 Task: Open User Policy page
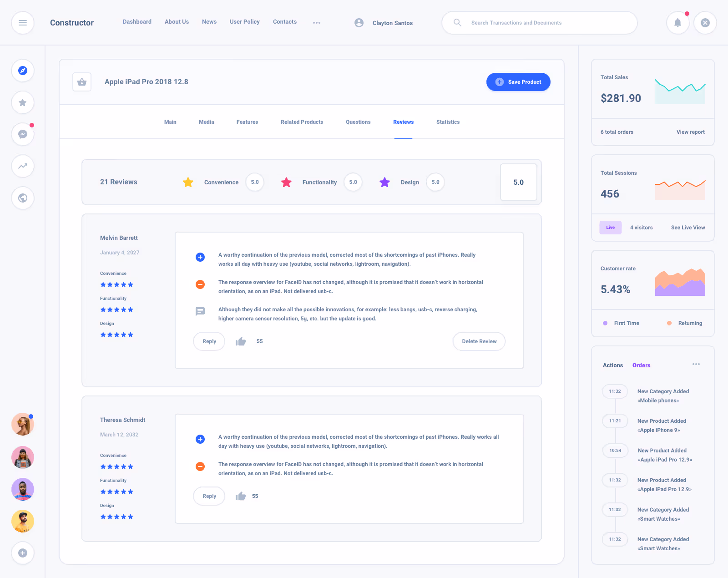click(245, 22)
